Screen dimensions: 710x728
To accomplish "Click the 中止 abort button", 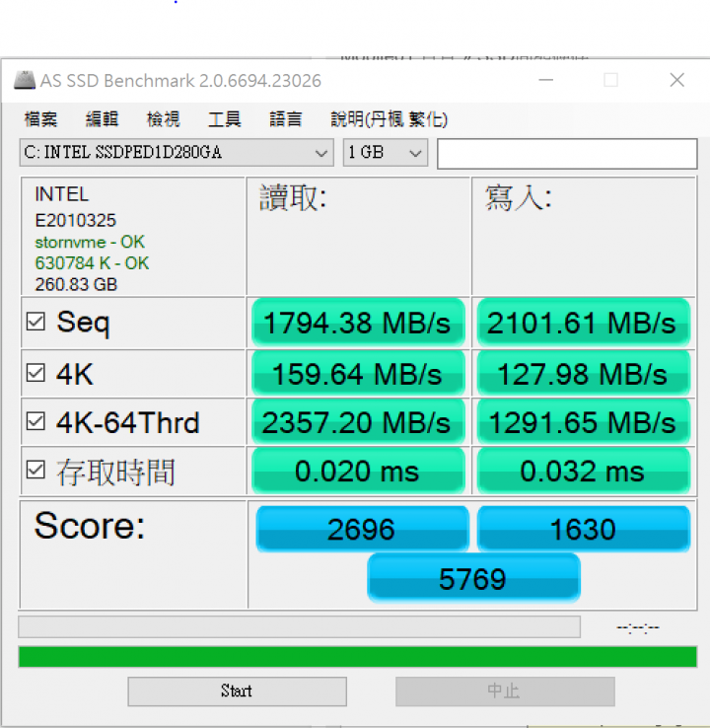I will click(x=505, y=692).
